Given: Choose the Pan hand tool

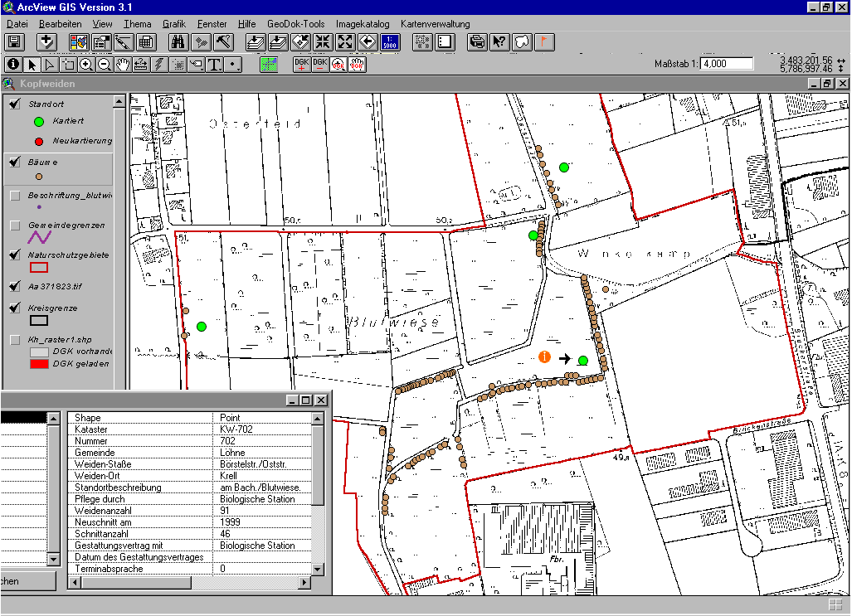Looking at the screenshot, I should click(123, 64).
